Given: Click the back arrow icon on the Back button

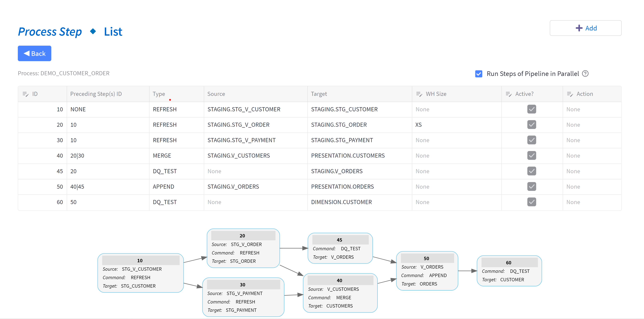Looking at the screenshot, I should click(x=27, y=53).
